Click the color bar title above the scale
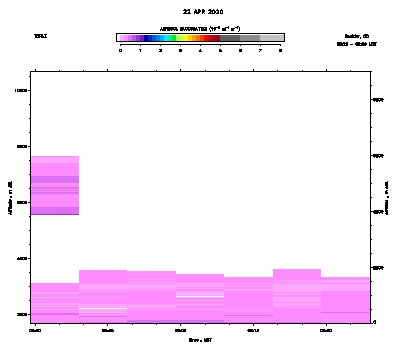Image resolution: width=400 pixels, height=360 pixels. tap(200, 29)
